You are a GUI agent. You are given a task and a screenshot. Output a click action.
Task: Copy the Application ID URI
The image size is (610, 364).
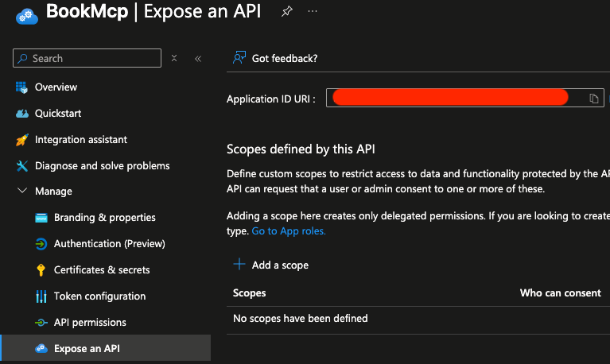pos(593,99)
